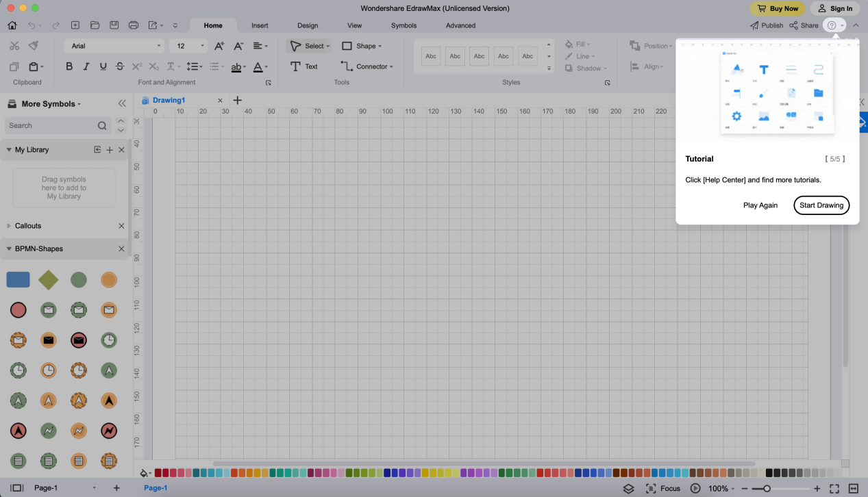The width and height of the screenshot is (868, 497).
Task: Click the Buy Now button
Action: [x=778, y=9]
